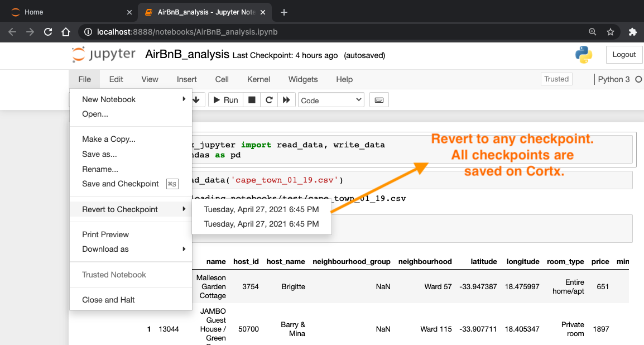The width and height of the screenshot is (644, 345).
Task: Click the import read_data, write_data code cell
Action: (411, 150)
